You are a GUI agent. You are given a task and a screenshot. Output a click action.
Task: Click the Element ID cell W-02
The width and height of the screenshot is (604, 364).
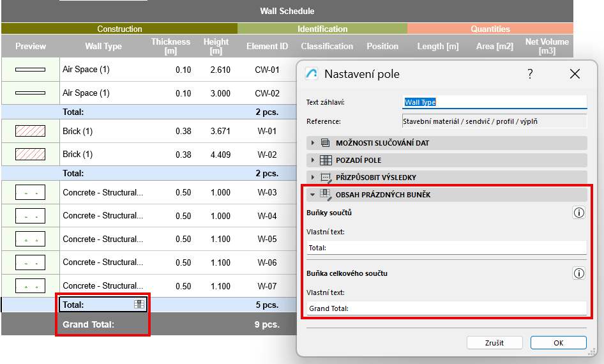pos(267,155)
